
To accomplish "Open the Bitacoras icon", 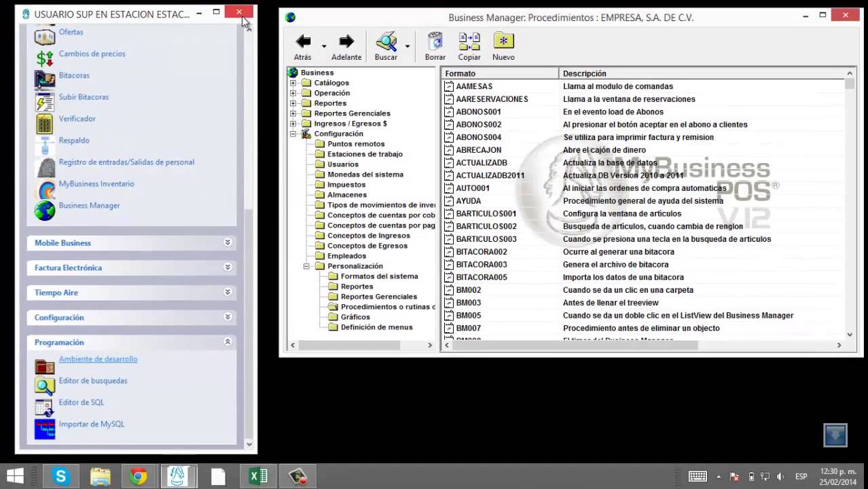I will [x=45, y=79].
